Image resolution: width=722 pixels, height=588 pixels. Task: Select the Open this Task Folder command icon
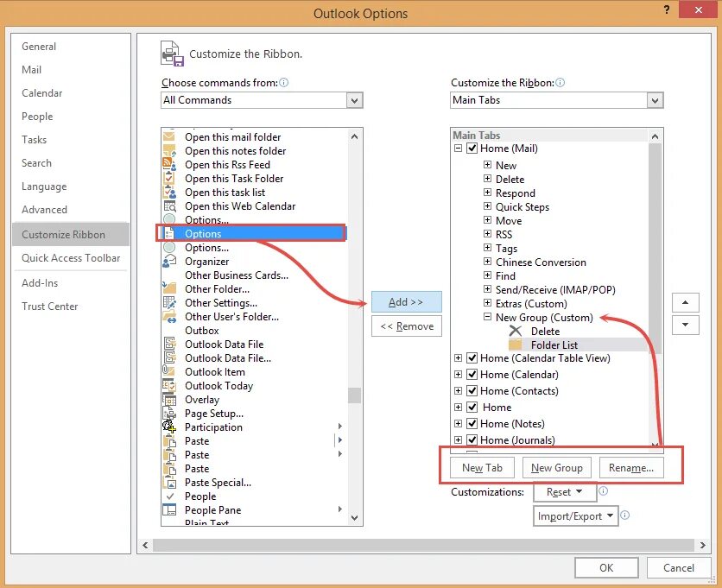[169, 179]
